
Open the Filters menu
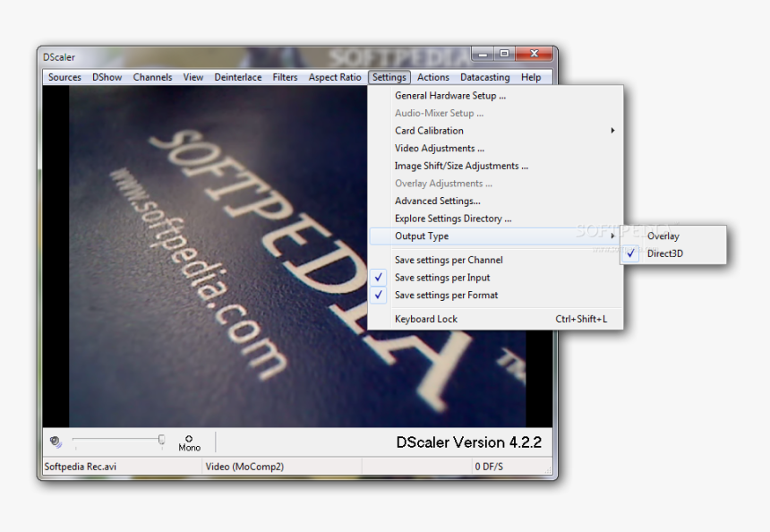pyautogui.click(x=285, y=77)
